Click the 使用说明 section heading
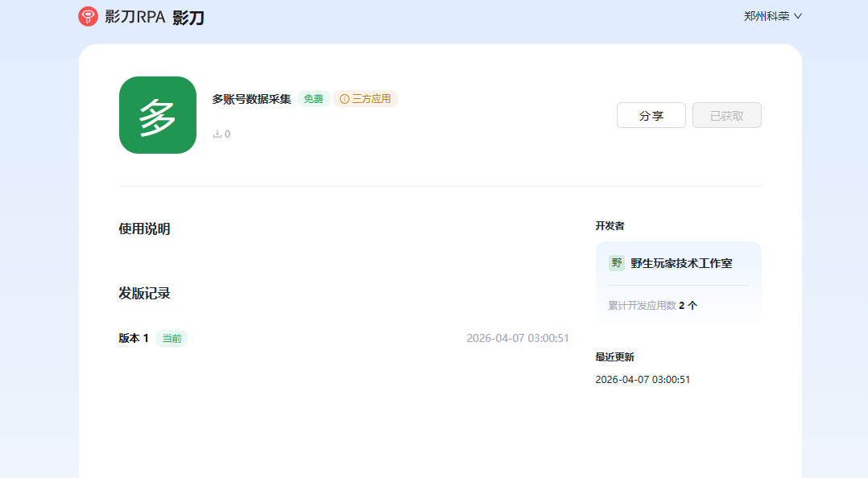Viewport: 868px width, 478px height. pos(144,229)
